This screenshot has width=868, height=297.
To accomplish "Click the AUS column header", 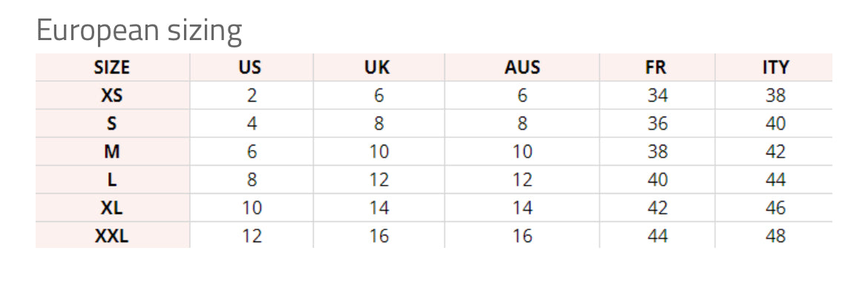I will (522, 68).
